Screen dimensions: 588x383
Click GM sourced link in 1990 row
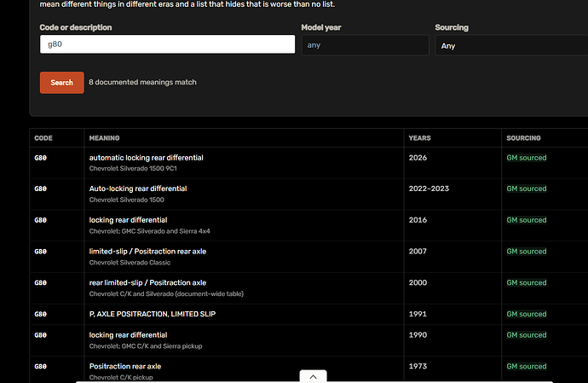point(527,335)
